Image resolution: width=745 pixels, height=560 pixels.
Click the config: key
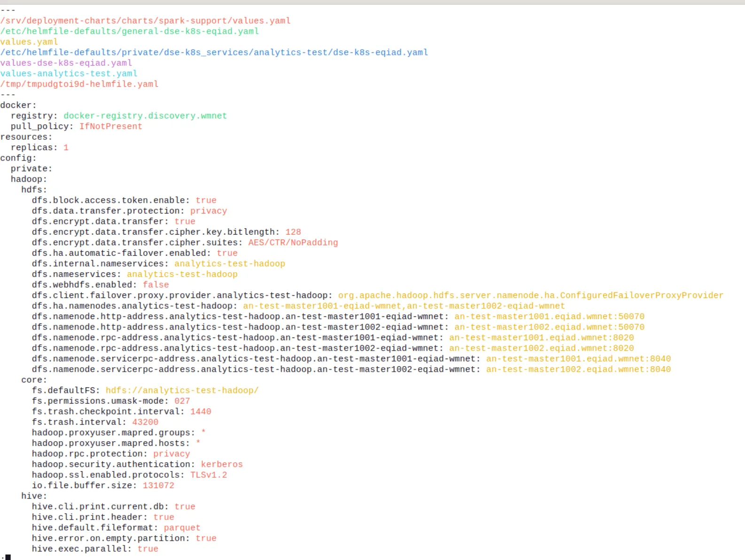point(18,158)
